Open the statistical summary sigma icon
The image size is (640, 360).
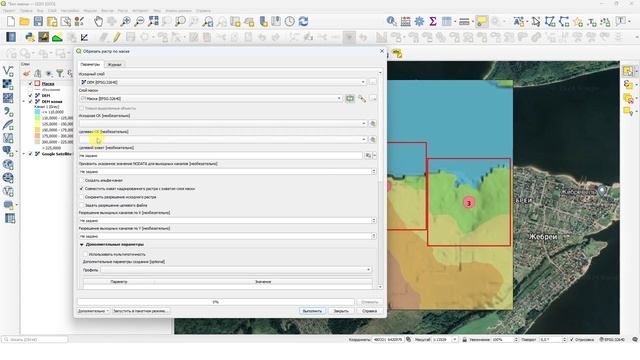tap(433, 22)
